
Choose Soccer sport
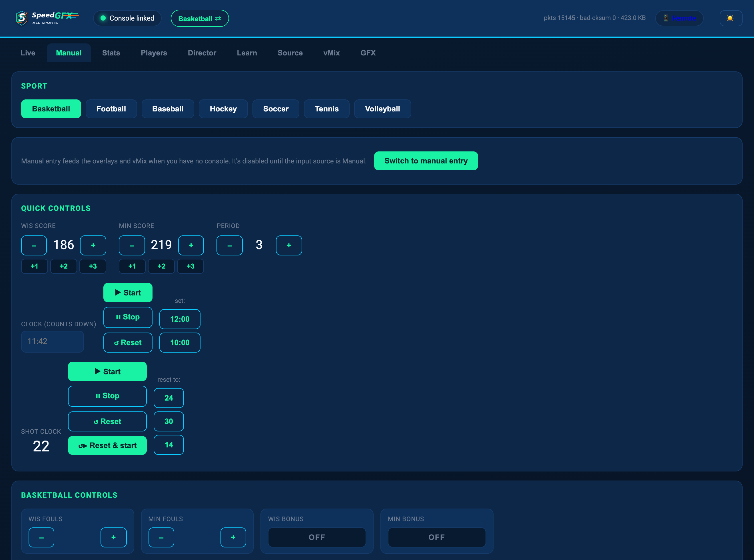[276, 109]
